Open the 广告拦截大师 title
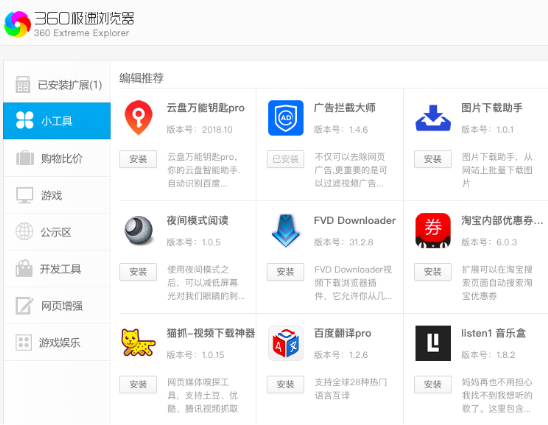The height and width of the screenshot is (425, 548). tap(345, 108)
